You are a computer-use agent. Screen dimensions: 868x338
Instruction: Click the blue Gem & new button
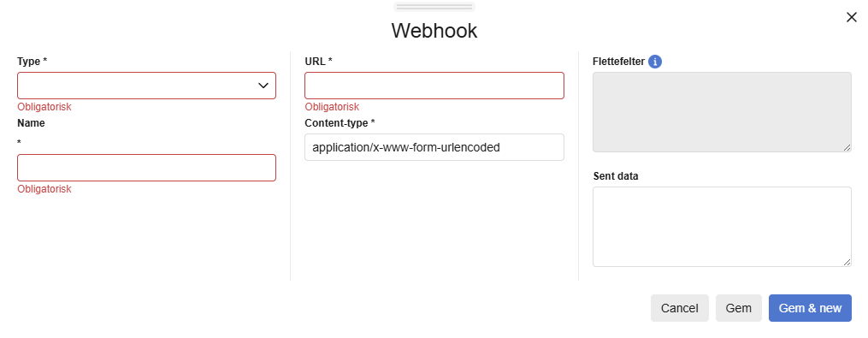(x=810, y=308)
